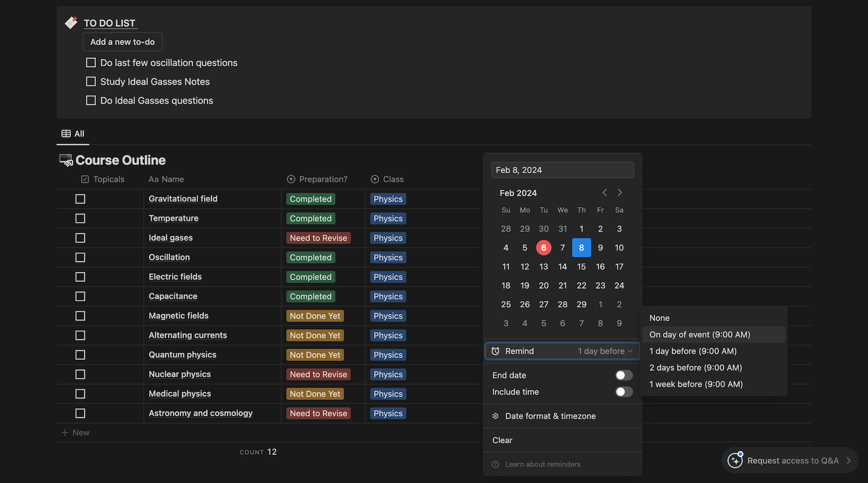Viewport: 868px width, 483px height.
Task: Click the 'Feb 8, 2024' date field
Action: pyautogui.click(x=563, y=170)
